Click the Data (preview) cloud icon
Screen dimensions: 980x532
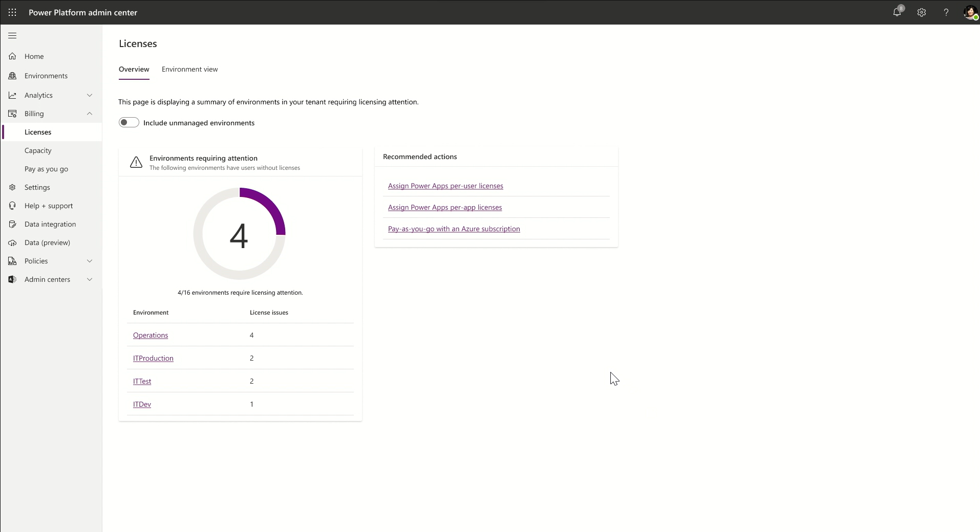point(12,242)
